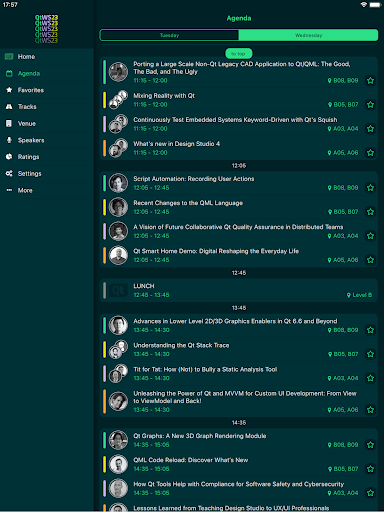Select Agenda in the sidebar
Image resolution: width=384 pixels, height=512 pixels.
[x=47, y=73]
